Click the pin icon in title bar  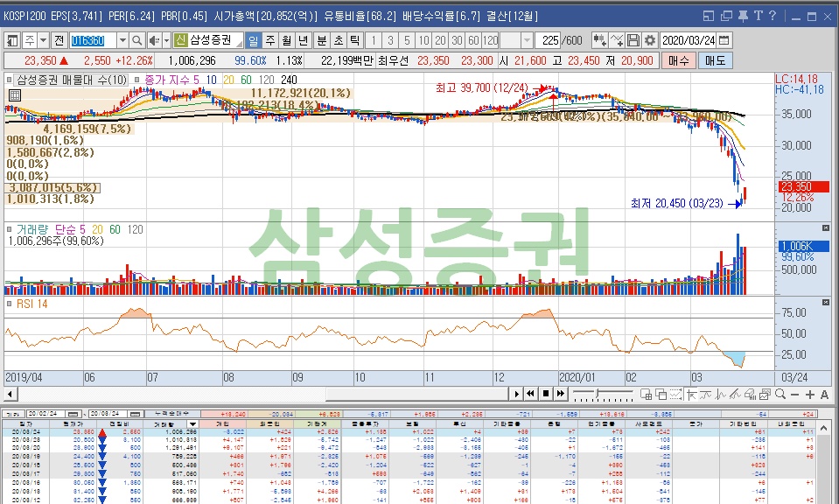743,16
